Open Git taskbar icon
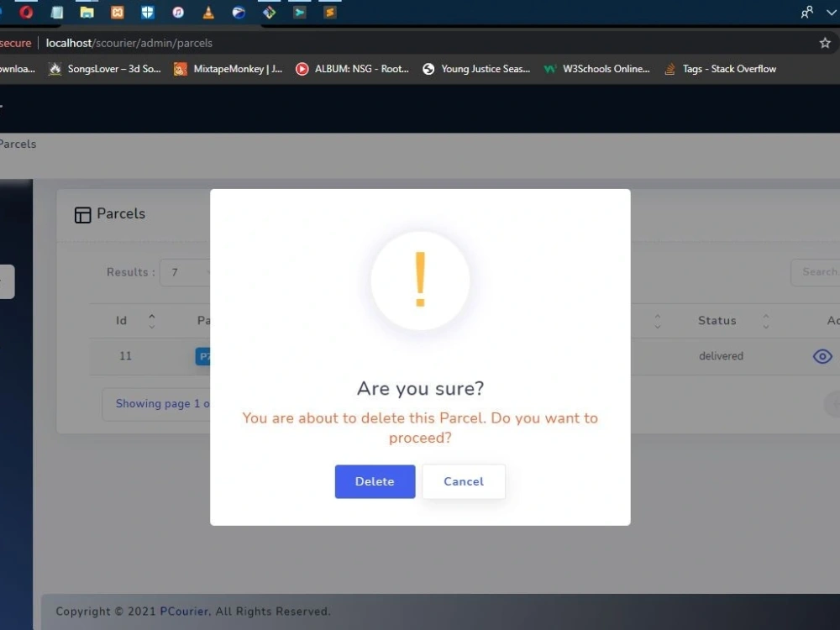The height and width of the screenshot is (630, 840). tap(269, 12)
